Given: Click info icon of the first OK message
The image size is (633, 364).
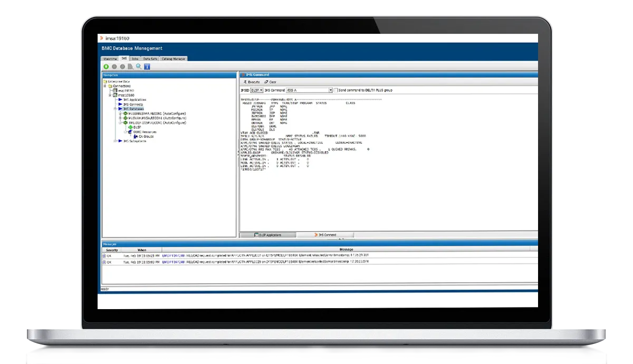Looking at the screenshot, I should click(104, 255).
